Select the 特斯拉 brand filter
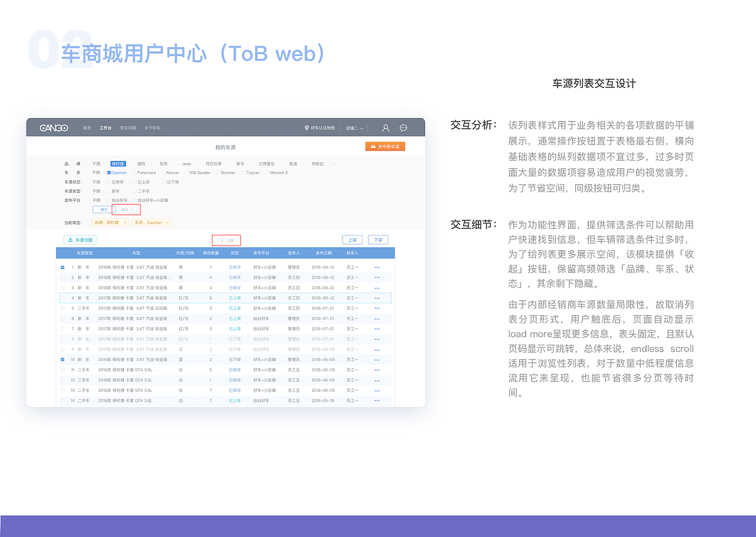Image resolution: width=756 pixels, height=537 pixels. click(318, 163)
